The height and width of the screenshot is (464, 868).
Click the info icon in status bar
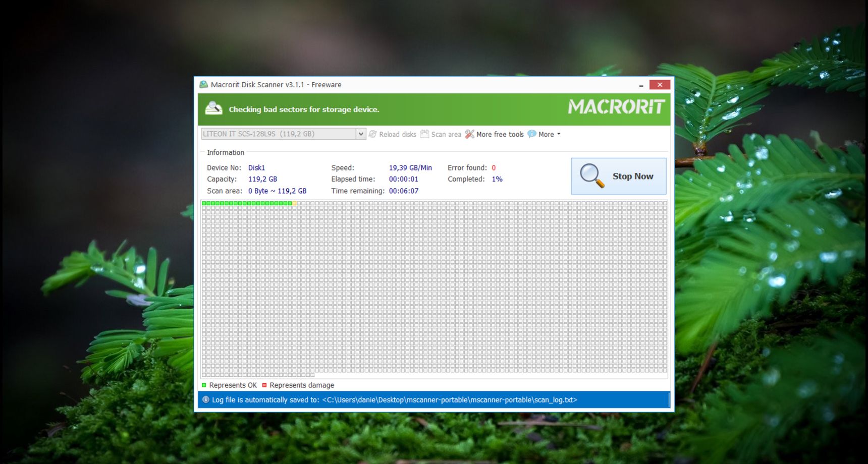pyautogui.click(x=205, y=399)
